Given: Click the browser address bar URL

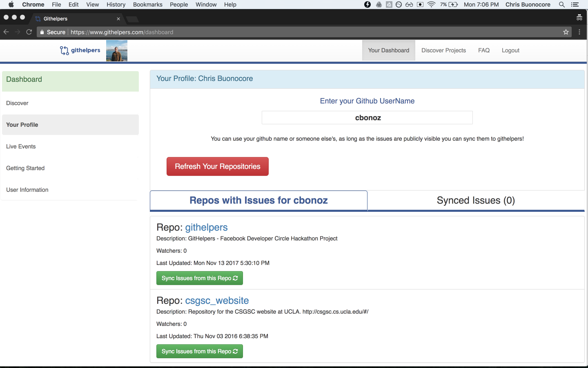Looking at the screenshot, I should (x=122, y=32).
